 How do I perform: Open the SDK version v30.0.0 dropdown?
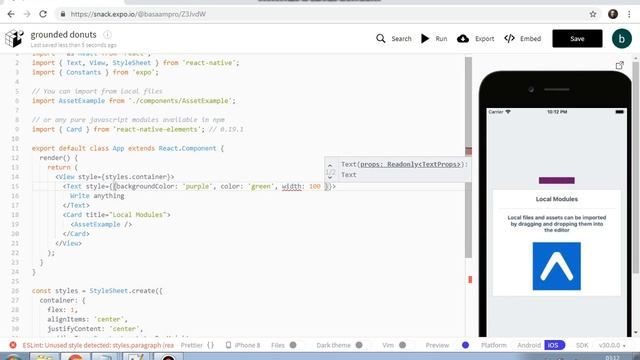611,345
